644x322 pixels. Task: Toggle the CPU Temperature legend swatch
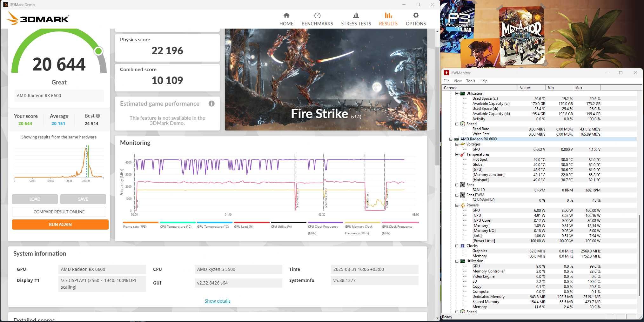178,222
